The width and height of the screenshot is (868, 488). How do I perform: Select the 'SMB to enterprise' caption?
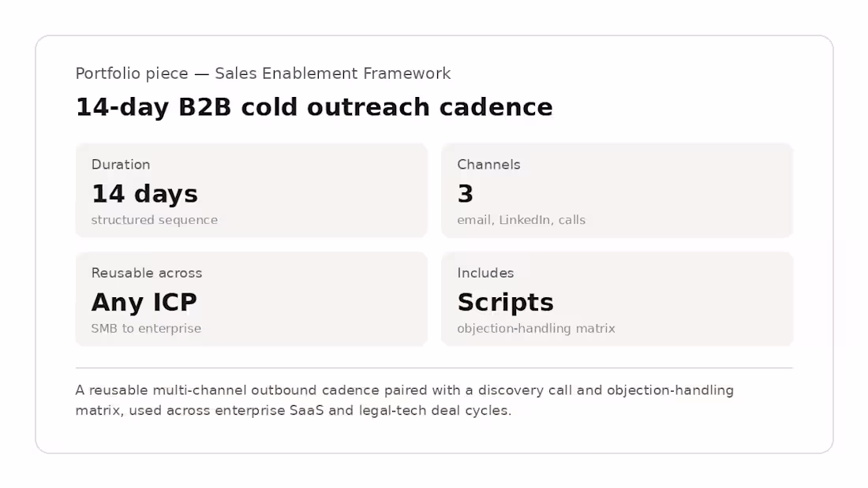click(146, 328)
